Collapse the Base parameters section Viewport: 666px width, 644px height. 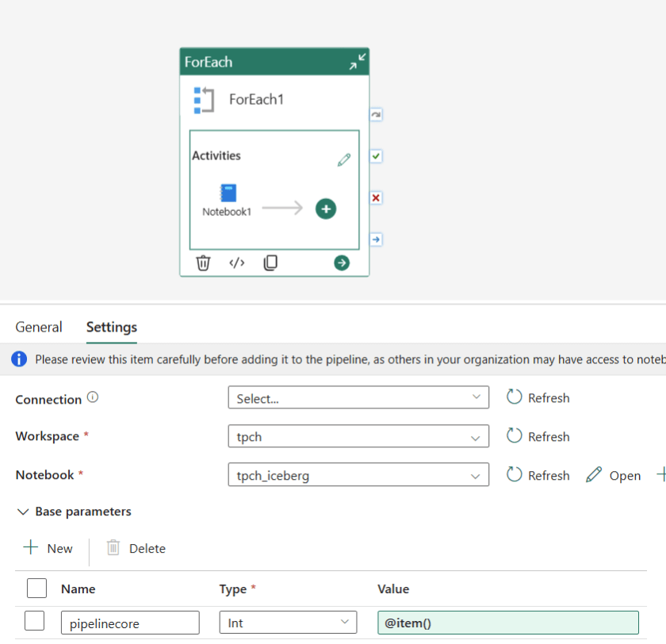click(x=23, y=512)
